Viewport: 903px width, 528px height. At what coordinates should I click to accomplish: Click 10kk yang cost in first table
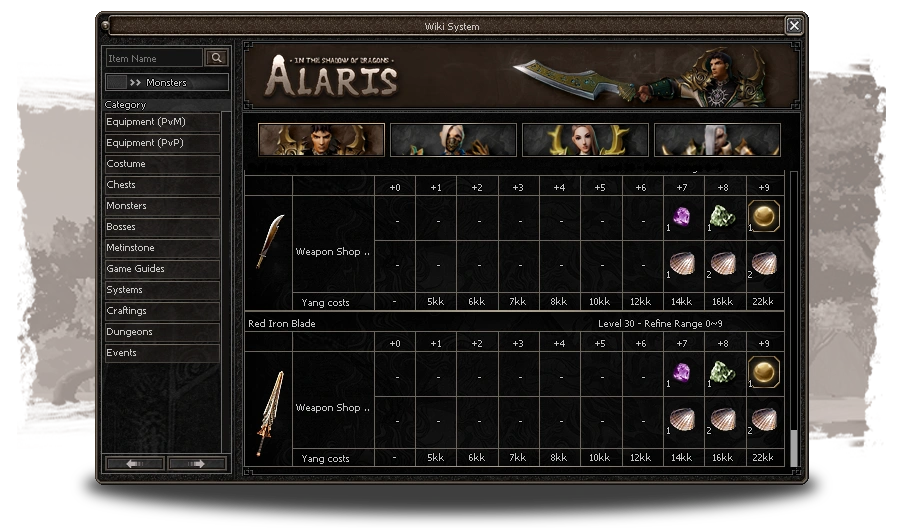click(x=600, y=302)
